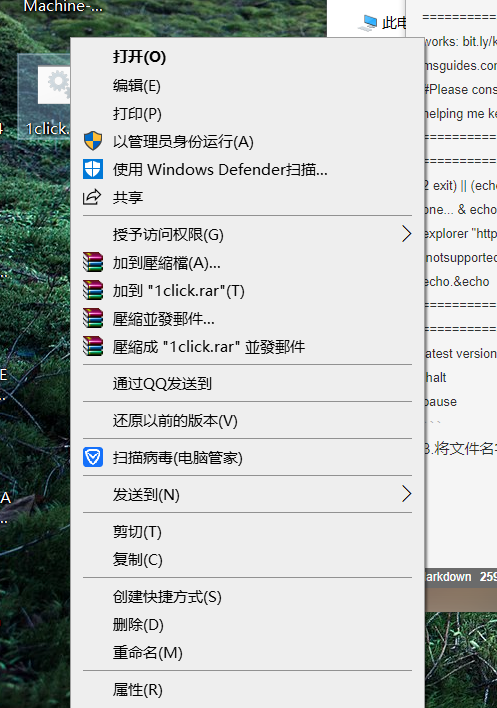Select 以管理员身份运行(A) menu entry
This screenshot has width=497, height=708.
247,141
